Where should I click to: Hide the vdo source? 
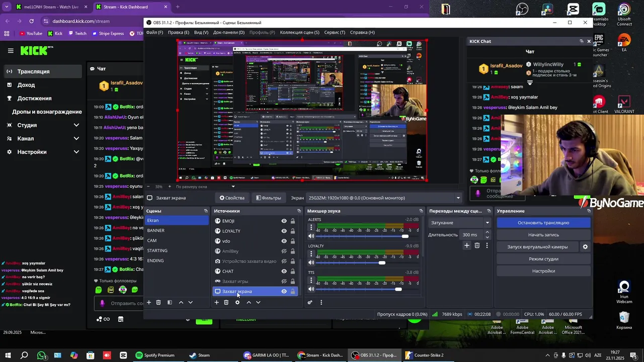pyautogui.click(x=284, y=241)
